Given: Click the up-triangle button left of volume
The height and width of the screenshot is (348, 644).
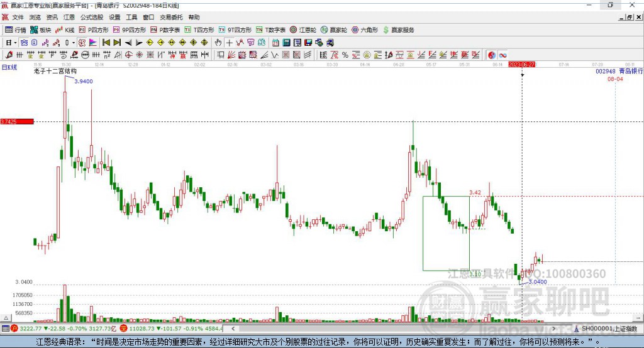Looking at the screenshot, I should tap(6, 318).
